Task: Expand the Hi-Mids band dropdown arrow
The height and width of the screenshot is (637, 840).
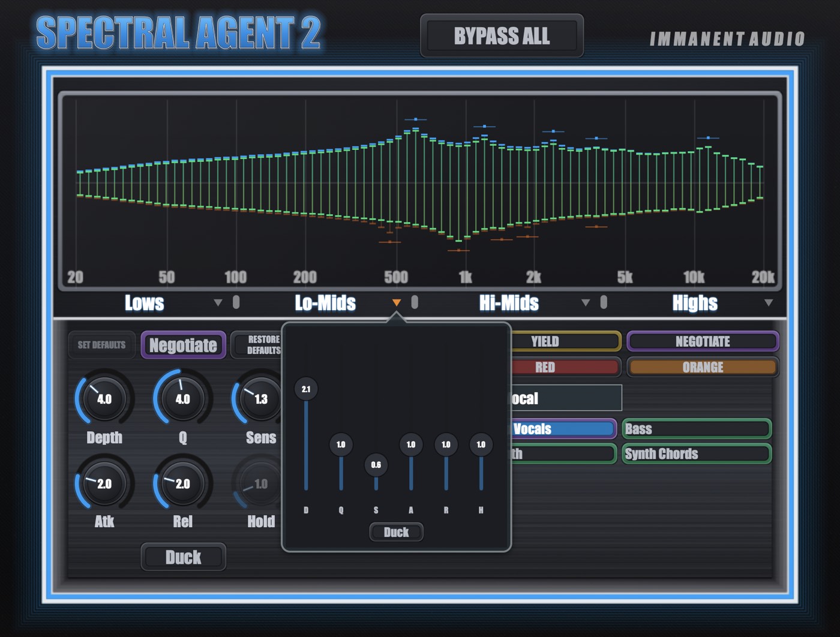Action: click(x=586, y=303)
